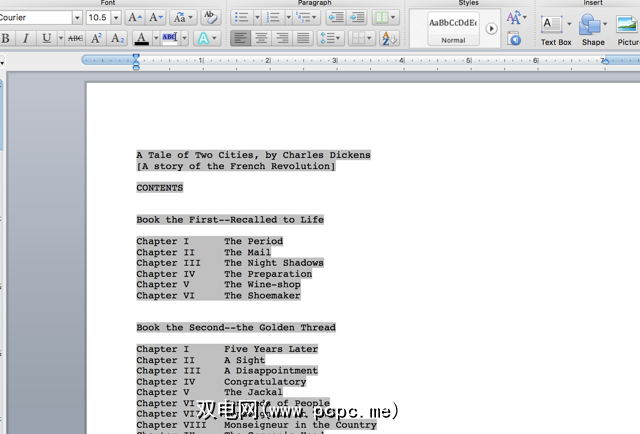Center the text
Viewport: 640px width, 434px height.
click(x=261, y=38)
